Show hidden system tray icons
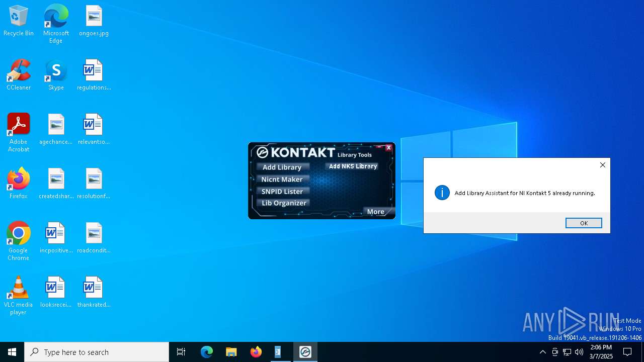 542,352
